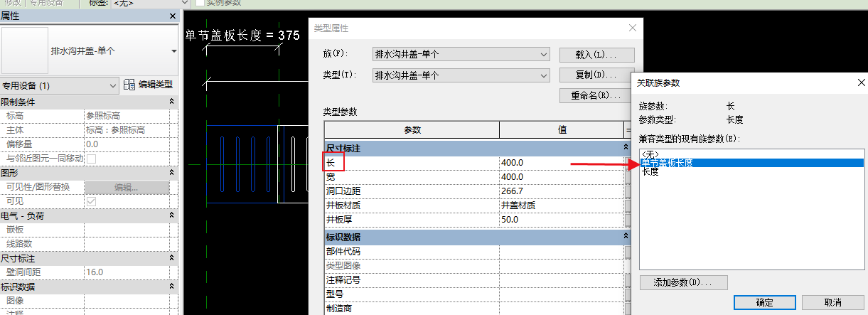Screen dimensions: 868x315
Task: Open the 排水沟井盖-单个 type selector dropdown in 属性 panel
Action: (x=174, y=51)
